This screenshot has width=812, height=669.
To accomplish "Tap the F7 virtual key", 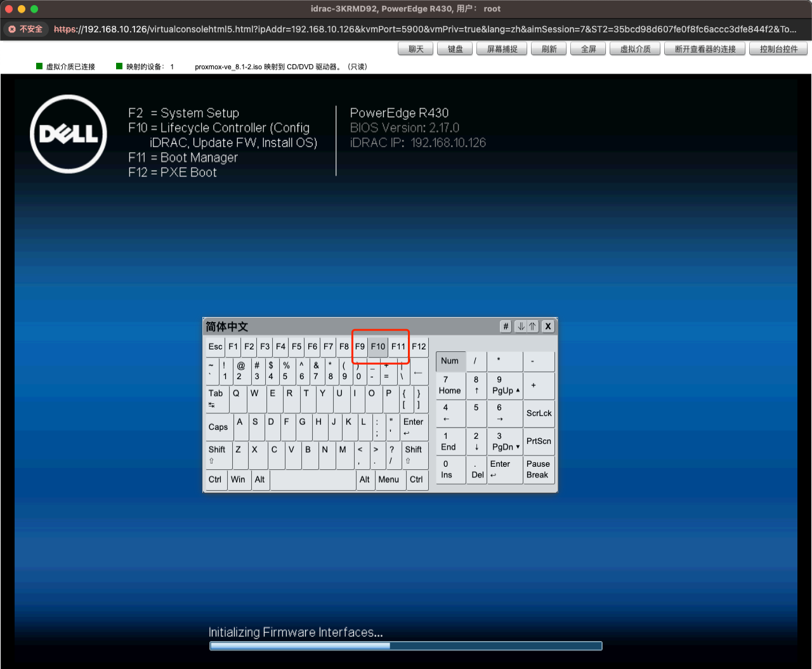I will (328, 346).
